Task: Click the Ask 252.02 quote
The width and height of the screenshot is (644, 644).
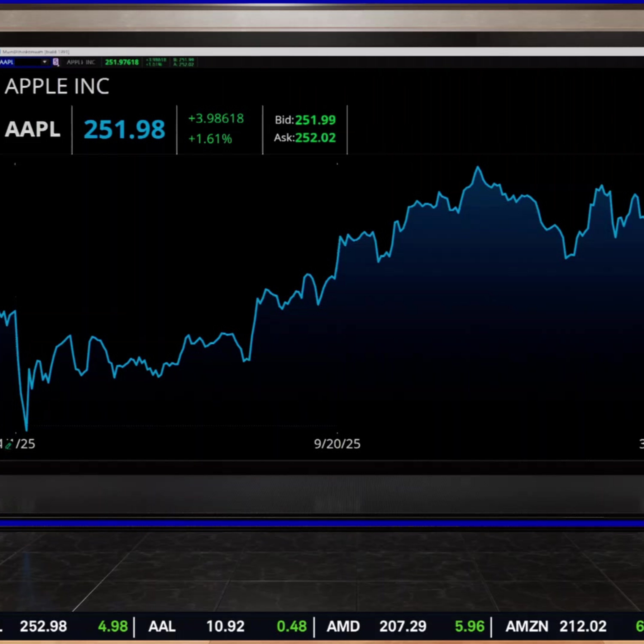Action: tap(305, 138)
